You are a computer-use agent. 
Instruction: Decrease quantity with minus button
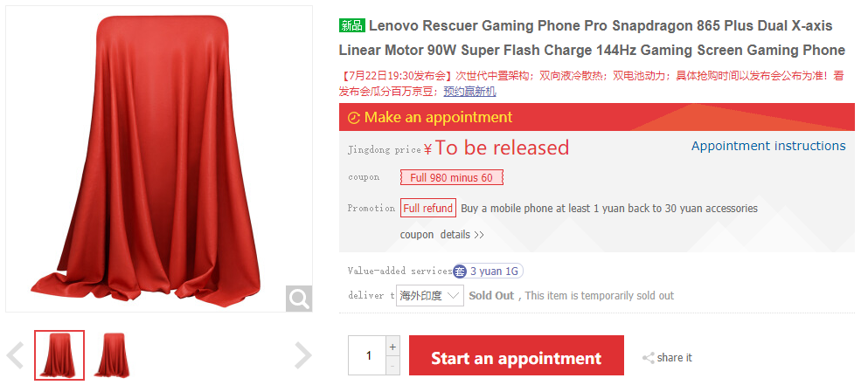tap(392, 366)
